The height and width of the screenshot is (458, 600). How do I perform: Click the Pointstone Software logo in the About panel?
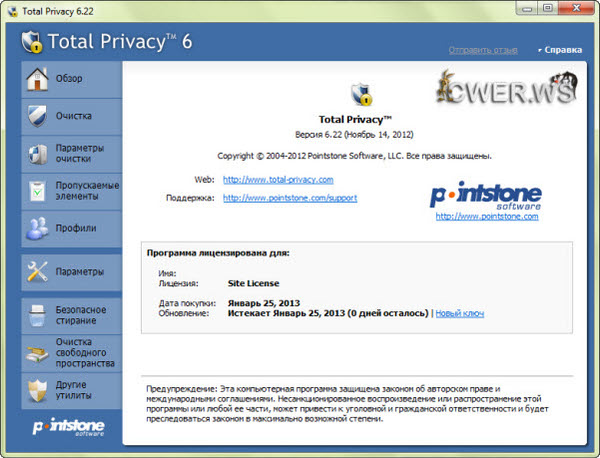tap(485, 194)
